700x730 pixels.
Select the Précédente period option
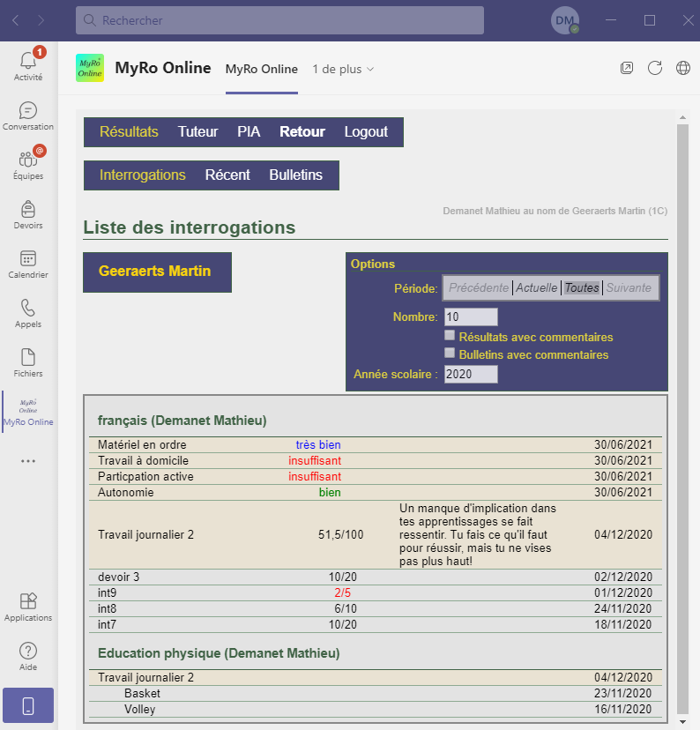pos(479,287)
